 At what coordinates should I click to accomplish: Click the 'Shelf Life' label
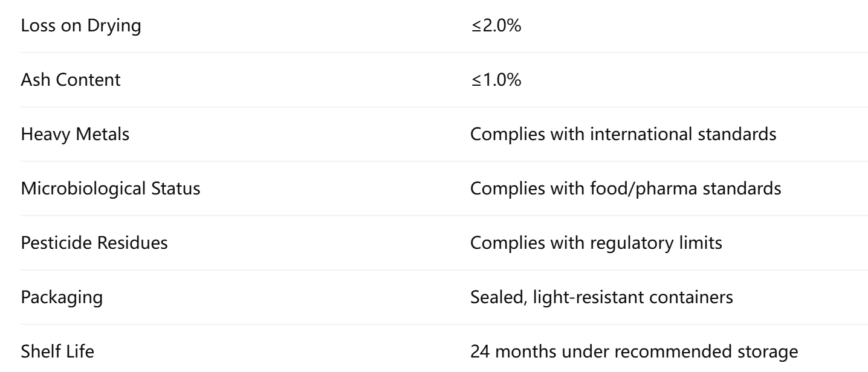click(x=57, y=351)
